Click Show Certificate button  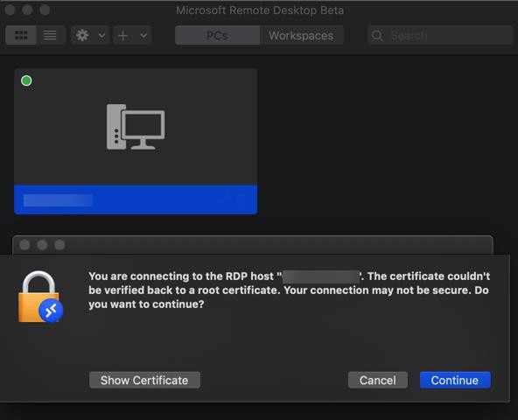coord(144,380)
